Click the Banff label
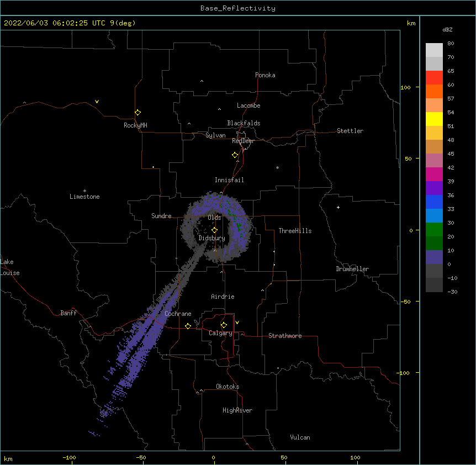This screenshot has height=465, width=476. coord(68,313)
